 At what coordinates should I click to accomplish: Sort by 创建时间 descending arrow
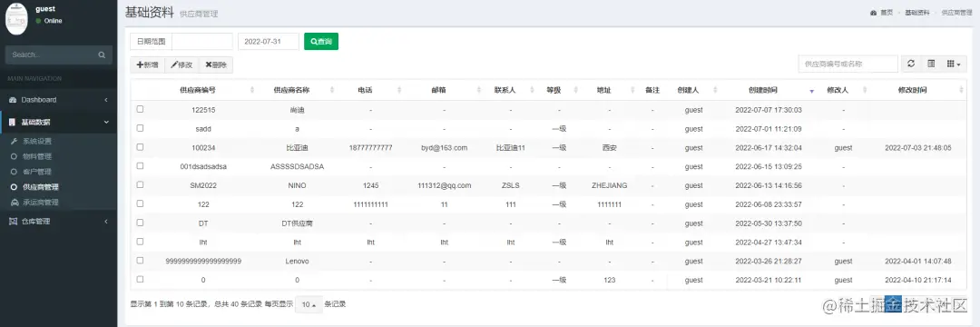[811, 91]
